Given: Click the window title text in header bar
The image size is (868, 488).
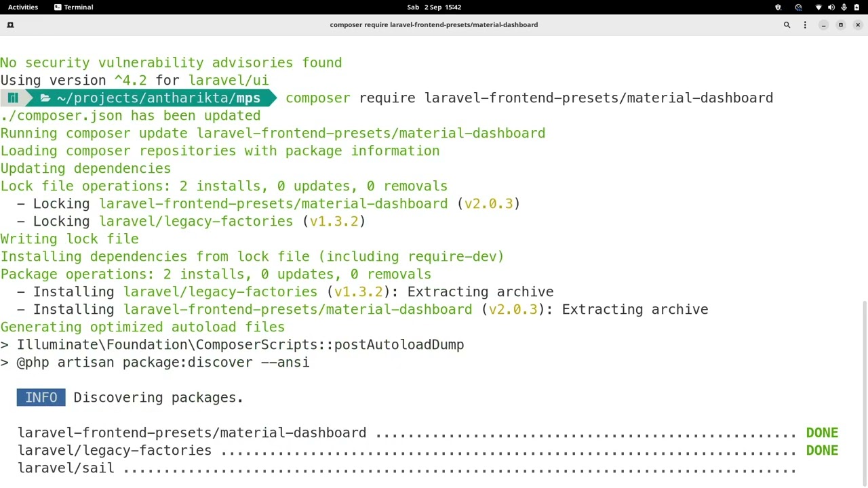Looking at the screenshot, I should 434,24.
